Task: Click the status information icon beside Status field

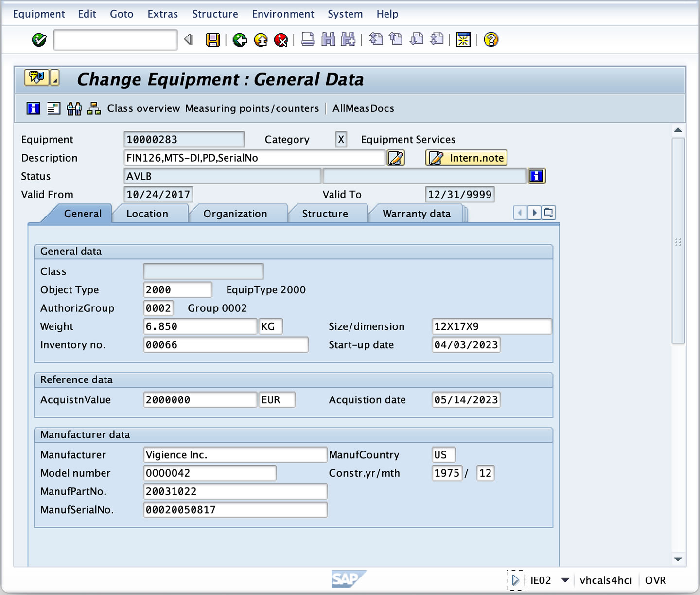Action: click(537, 176)
